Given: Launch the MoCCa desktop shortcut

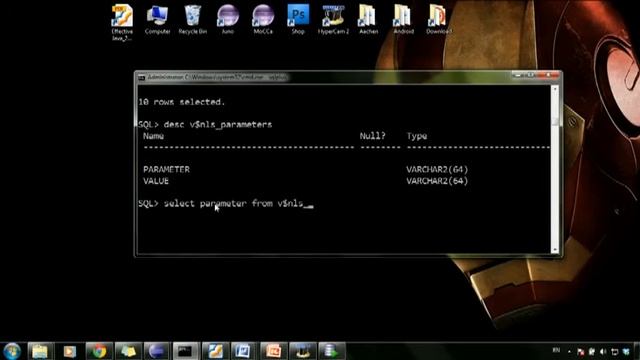Looking at the screenshot, I should (263, 20).
